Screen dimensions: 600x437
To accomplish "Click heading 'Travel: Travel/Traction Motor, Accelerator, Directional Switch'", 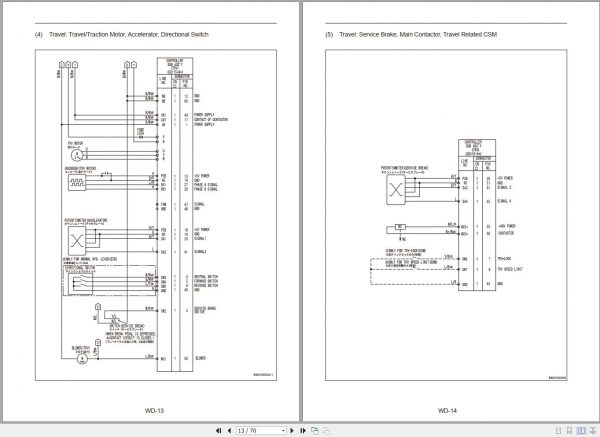I will [129, 34].
